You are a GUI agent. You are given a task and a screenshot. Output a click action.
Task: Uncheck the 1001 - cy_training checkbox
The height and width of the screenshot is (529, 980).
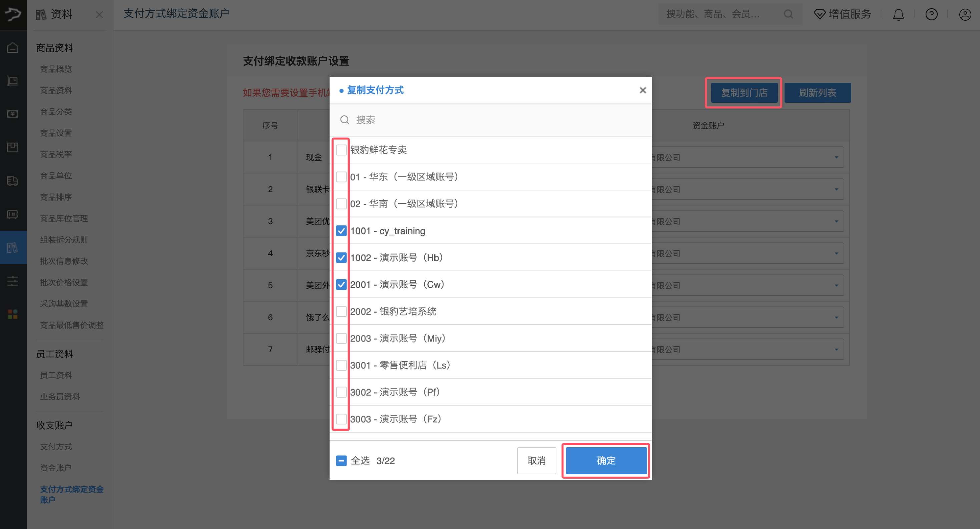click(341, 231)
